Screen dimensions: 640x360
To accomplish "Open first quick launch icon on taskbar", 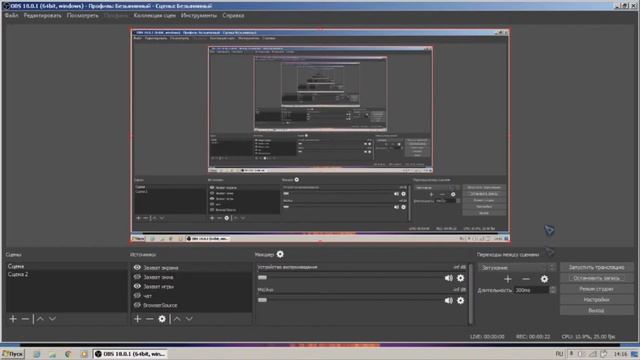I will (37, 354).
